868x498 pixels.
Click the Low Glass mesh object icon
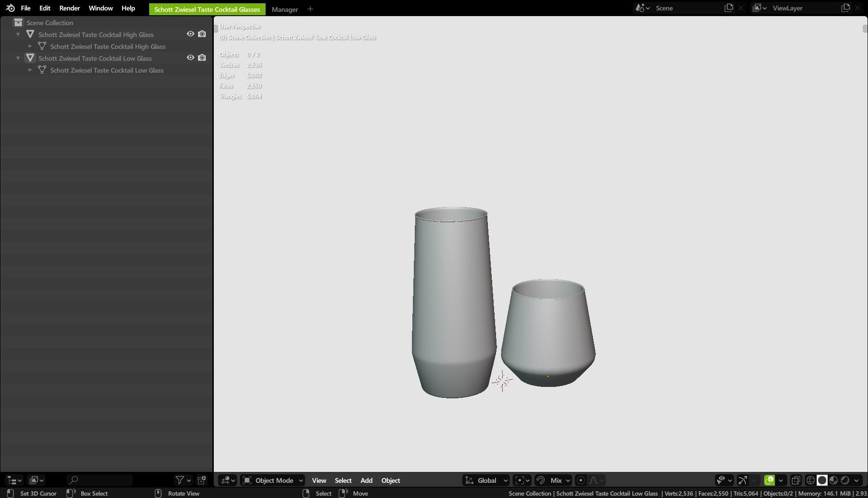[x=42, y=70]
